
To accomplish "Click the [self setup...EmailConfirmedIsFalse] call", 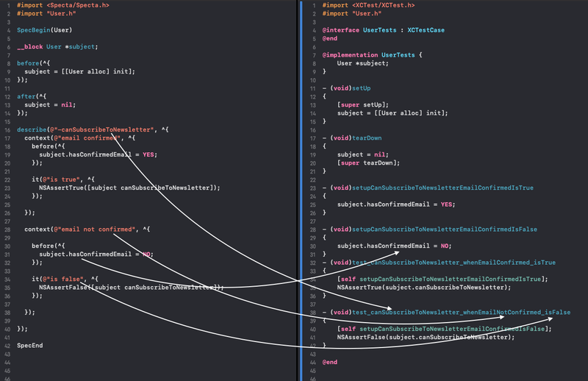I will tap(445, 329).
